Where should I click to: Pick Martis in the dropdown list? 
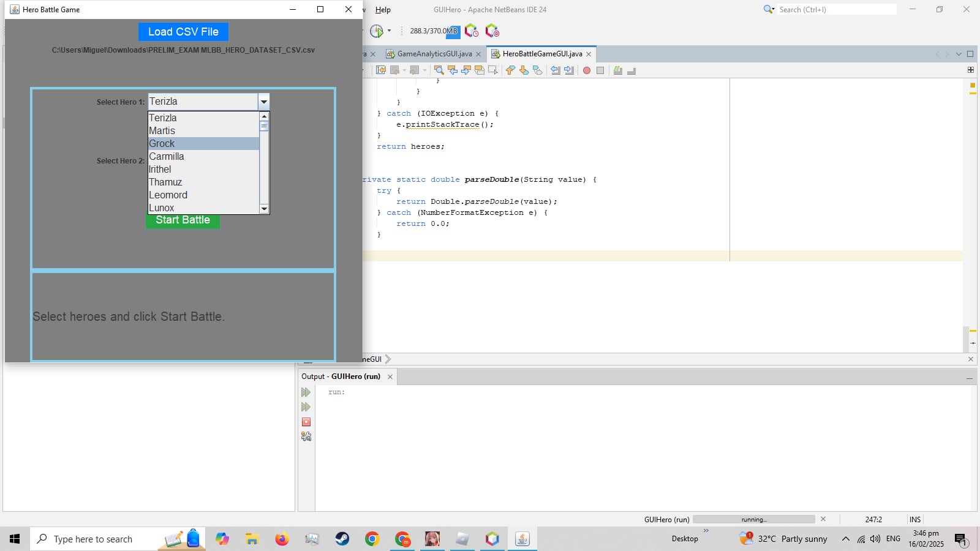pyautogui.click(x=203, y=130)
